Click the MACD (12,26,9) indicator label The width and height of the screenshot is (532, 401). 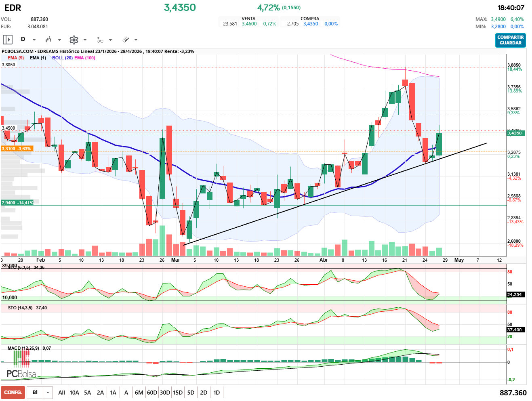(23, 348)
